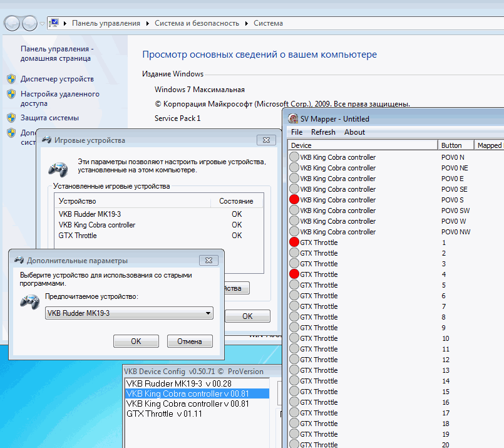This screenshot has height=448, width=504.
Task: Select the VKB King Cobra controller POV0 W row
Action: pyautogui.click(x=396, y=221)
